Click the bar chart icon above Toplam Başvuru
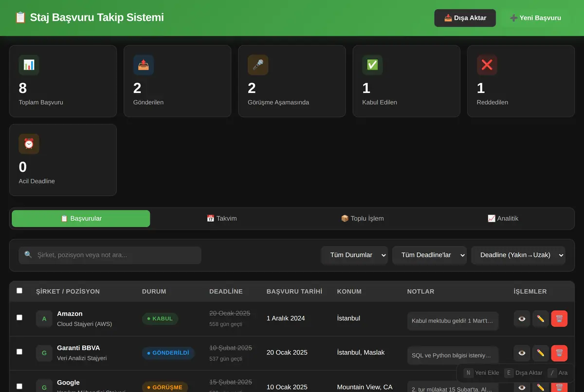584x392 pixels. tap(29, 65)
